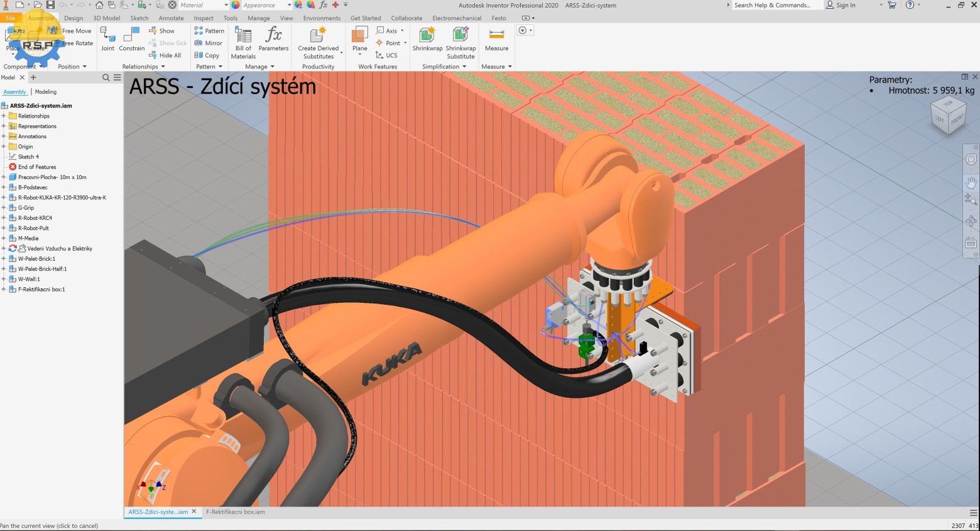Select the Plane work feature tool
The width and height of the screenshot is (980, 531).
click(x=360, y=39)
